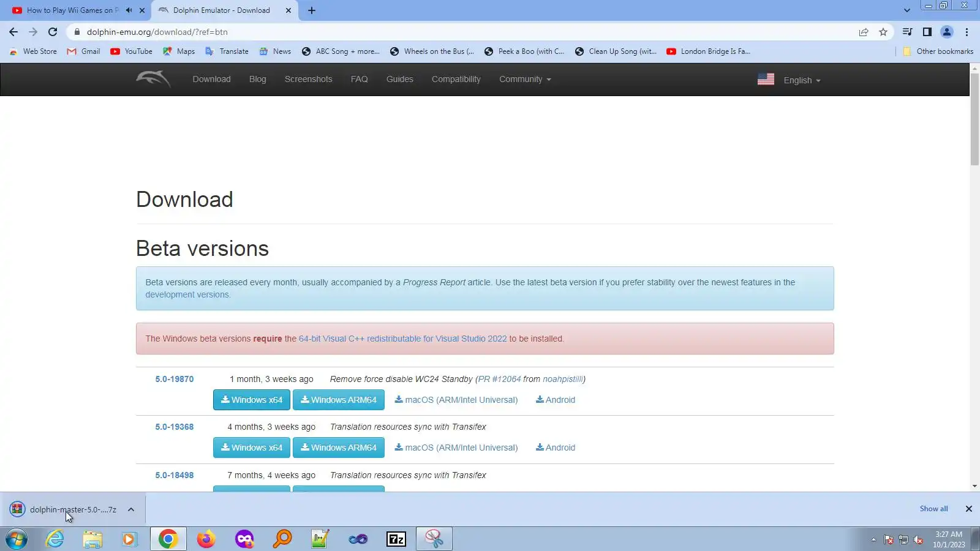Open Compatibility in navbar
The image size is (980, 551).
(x=456, y=79)
